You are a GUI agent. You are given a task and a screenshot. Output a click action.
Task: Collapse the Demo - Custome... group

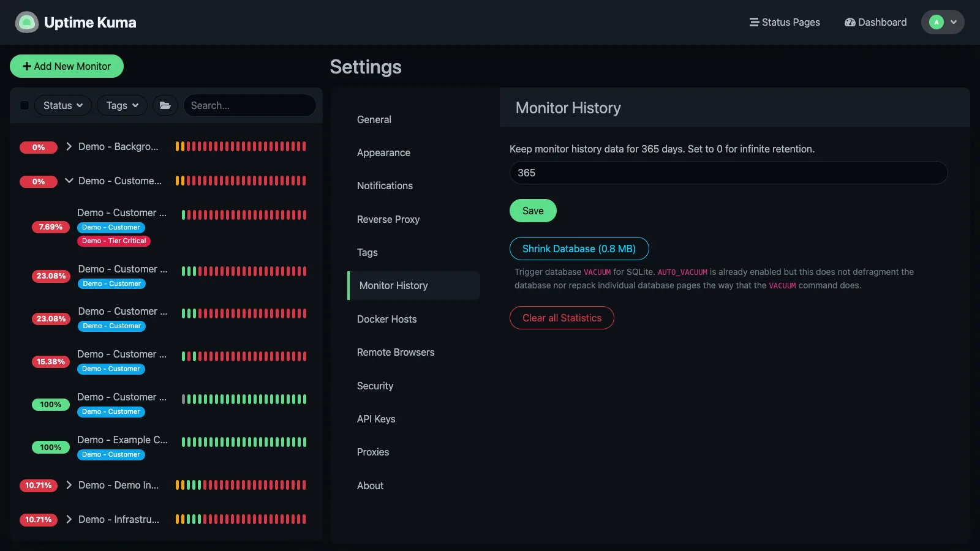point(69,181)
